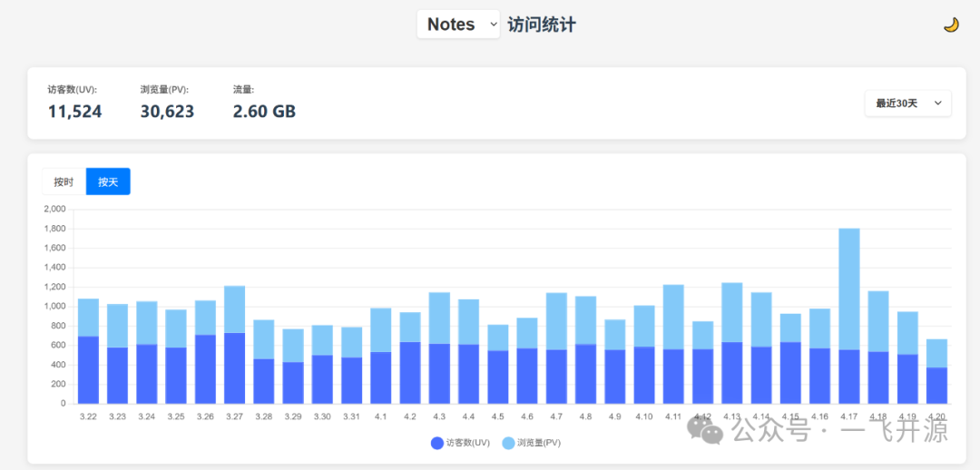The image size is (980, 470).
Task: Open the Notes site selector dropdown
Action: click(459, 24)
